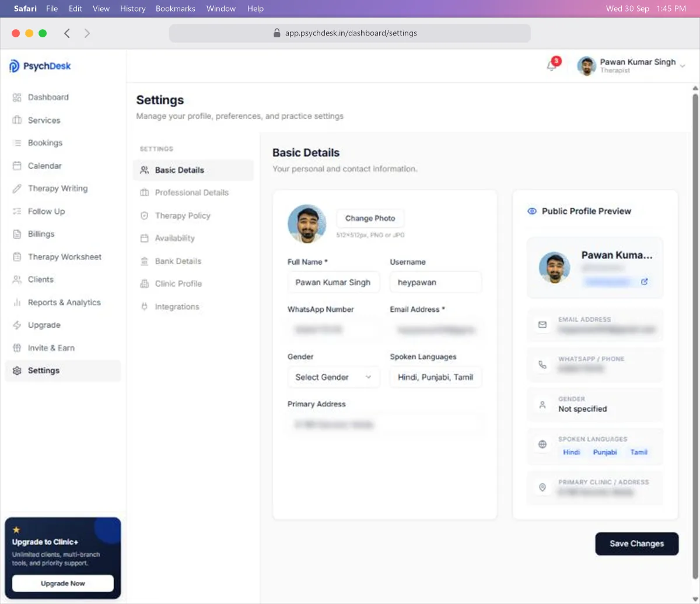Go to Invite & Earn page
700x604 pixels.
click(63, 348)
